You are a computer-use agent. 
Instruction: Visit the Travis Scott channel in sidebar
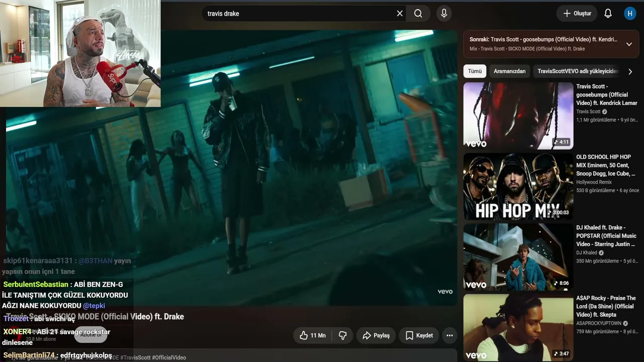(x=588, y=112)
